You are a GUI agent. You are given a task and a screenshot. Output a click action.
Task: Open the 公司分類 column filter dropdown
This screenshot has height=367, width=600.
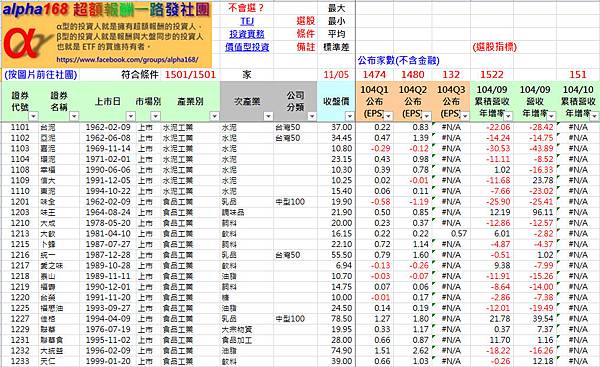312,116
